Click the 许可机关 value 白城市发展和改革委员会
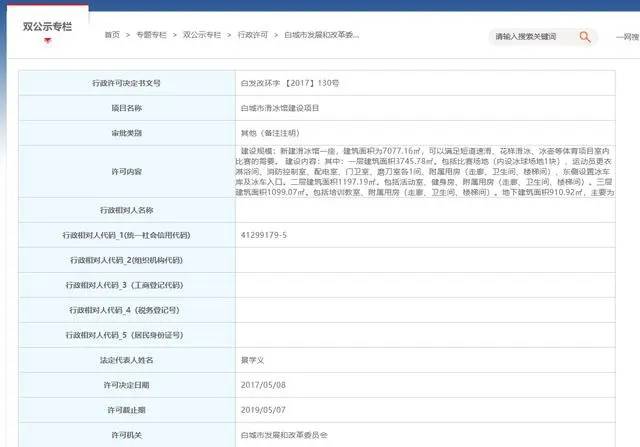Screen dimensions: 640x447 [284, 435]
